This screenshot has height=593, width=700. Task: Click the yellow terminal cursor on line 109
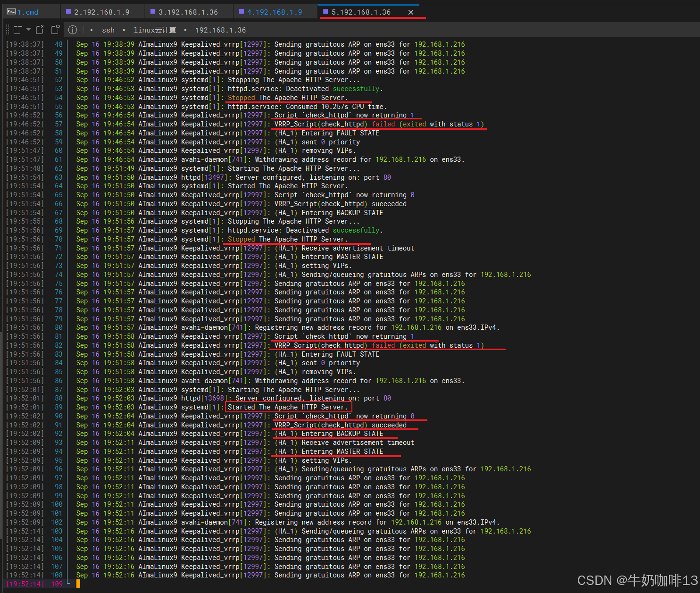(x=78, y=584)
